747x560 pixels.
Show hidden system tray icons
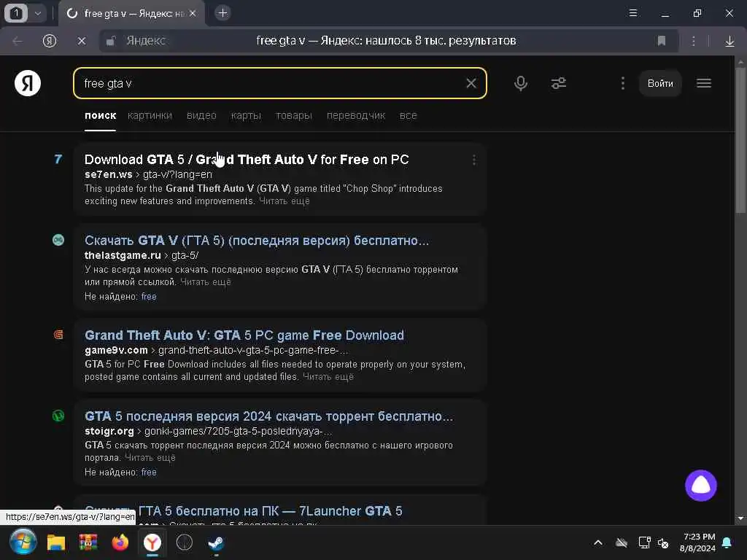tap(598, 542)
